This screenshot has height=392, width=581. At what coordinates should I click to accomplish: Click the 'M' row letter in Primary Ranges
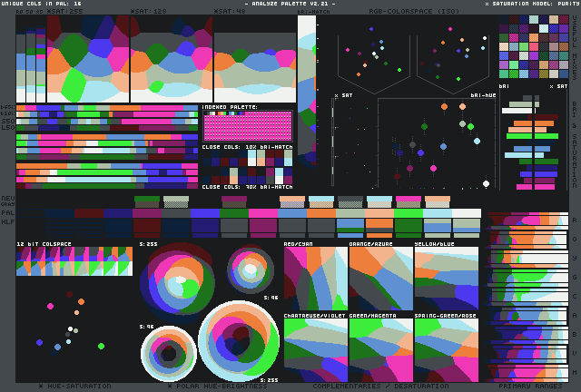[x=575, y=372]
